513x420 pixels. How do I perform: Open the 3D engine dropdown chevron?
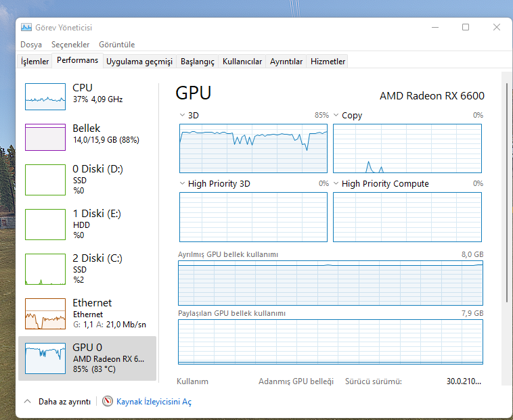click(182, 115)
